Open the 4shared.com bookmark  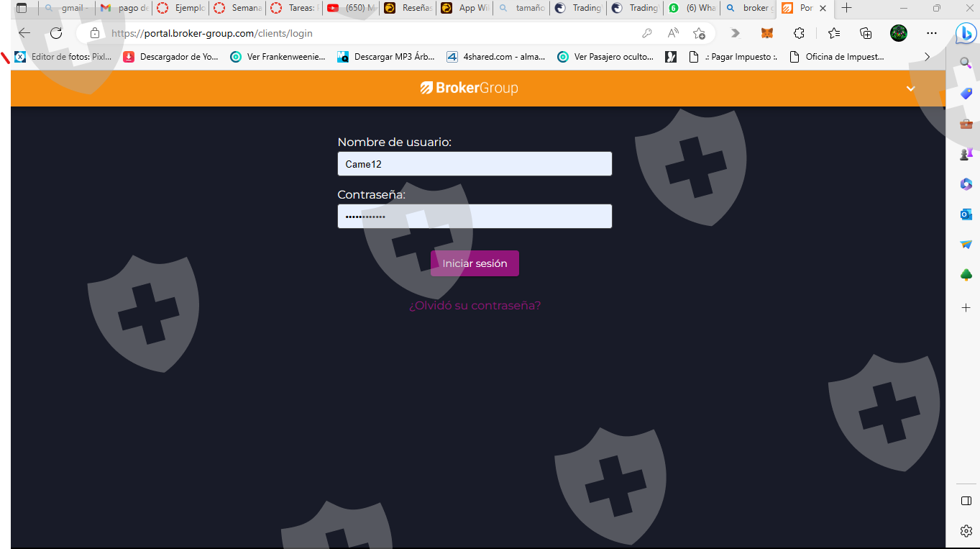pyautogui.click(x=495, y=57)
